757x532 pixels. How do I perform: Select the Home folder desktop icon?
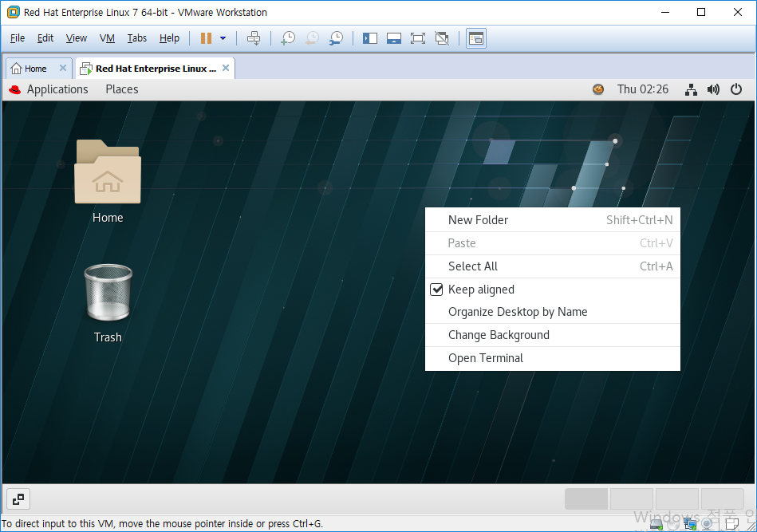tap(108, 181)
